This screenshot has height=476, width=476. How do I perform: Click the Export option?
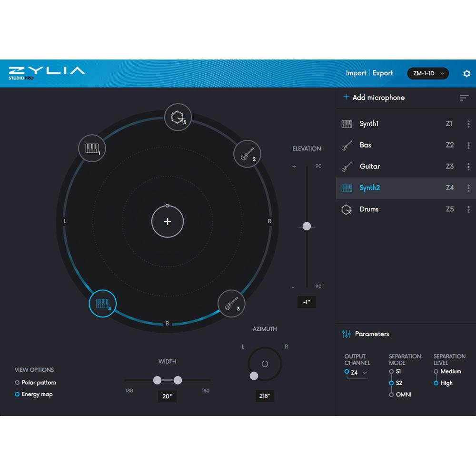(x=383, y=73)
